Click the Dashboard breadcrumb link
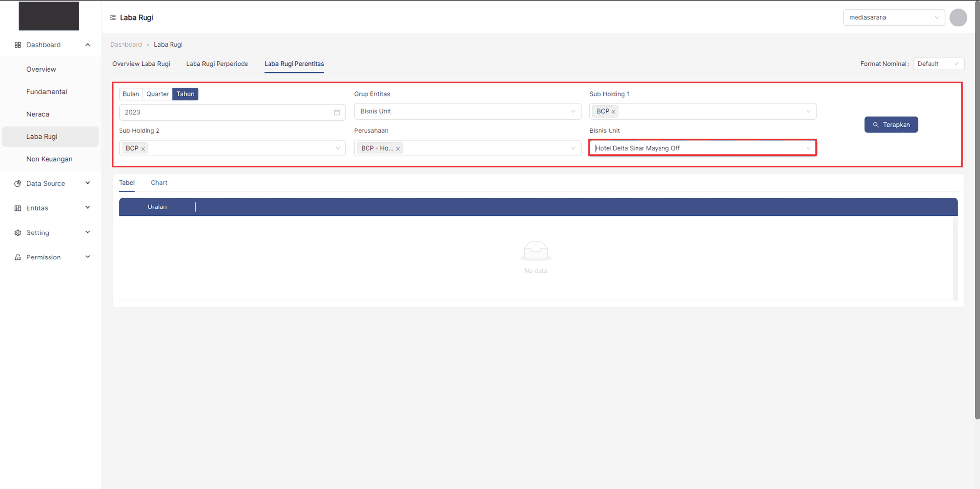This screenshot has width=980, height=489. (x=126, y=45)
